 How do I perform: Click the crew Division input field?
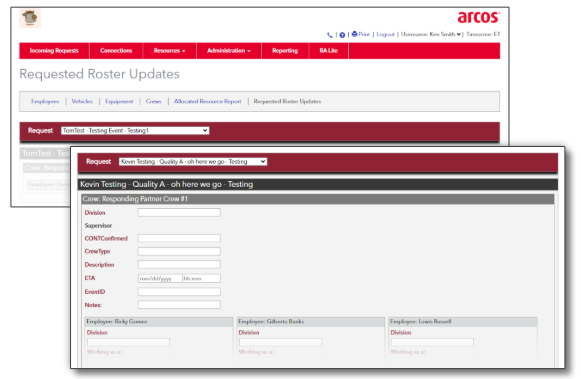tap(179, 213)
